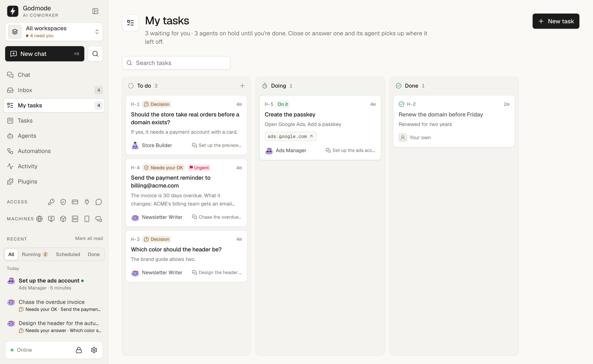Click the Needs your OK badge on H-4
Image resolution: width=593 pixels, height=364 pixels.
click(164, 167)
